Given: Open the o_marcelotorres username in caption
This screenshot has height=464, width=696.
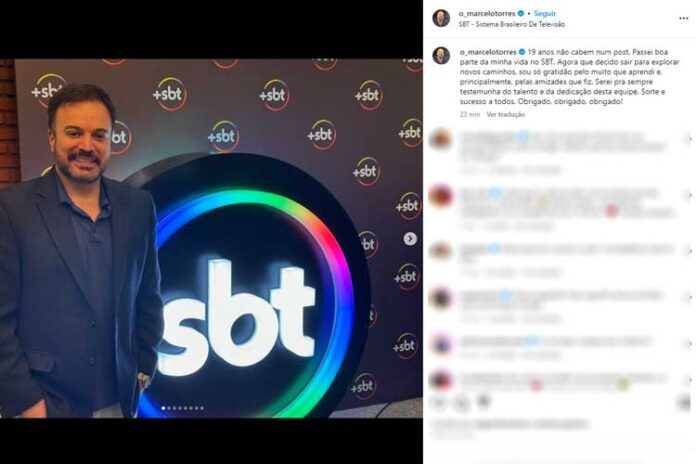Looking at the screenshot, I should (488, 52).
